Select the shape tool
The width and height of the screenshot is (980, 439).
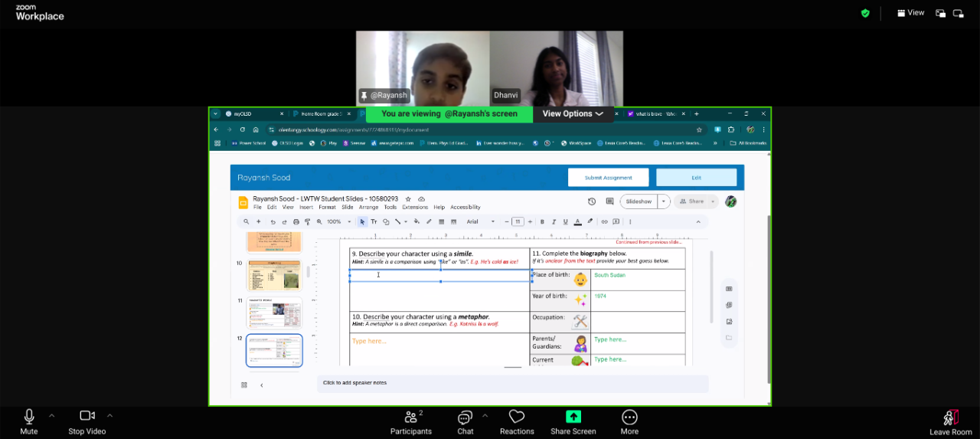[x=386, y=221]
